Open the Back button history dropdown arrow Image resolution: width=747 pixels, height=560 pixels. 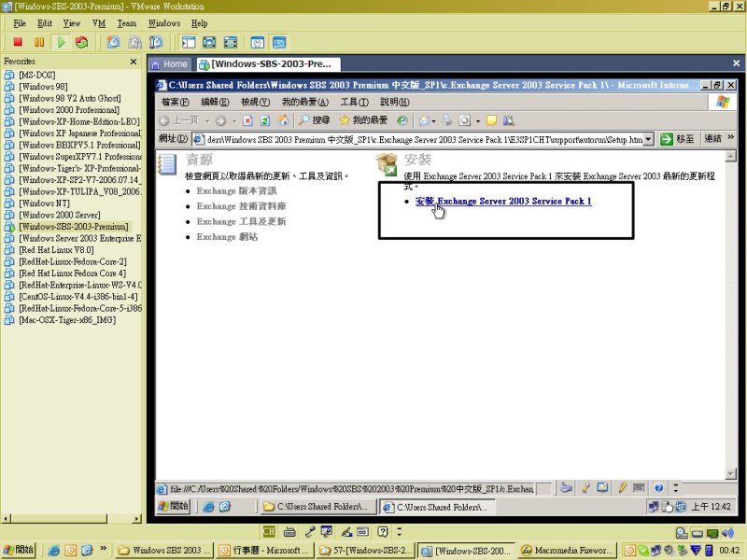pos(207,121)
